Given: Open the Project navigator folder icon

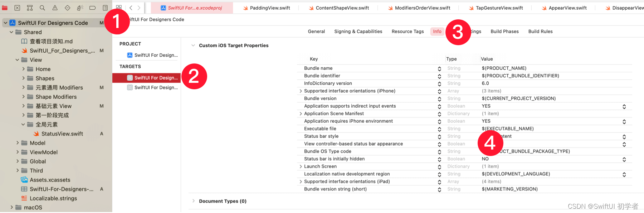Looking at the screenshot, I should [5, 8].
